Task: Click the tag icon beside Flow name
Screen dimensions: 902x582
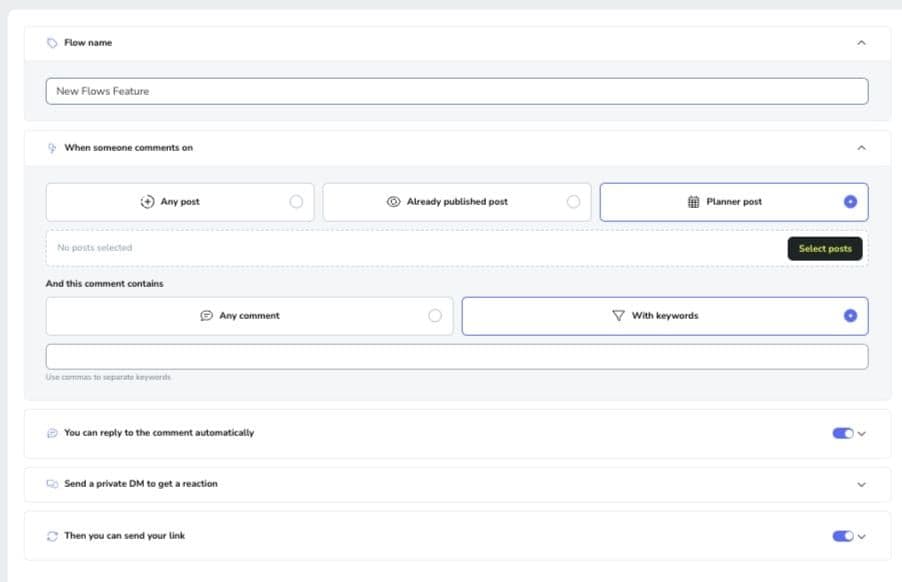Action: [52, 43]
